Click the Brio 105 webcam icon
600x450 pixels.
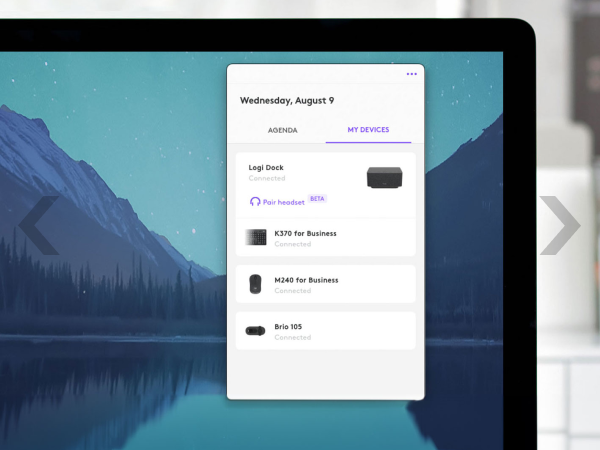255,331
